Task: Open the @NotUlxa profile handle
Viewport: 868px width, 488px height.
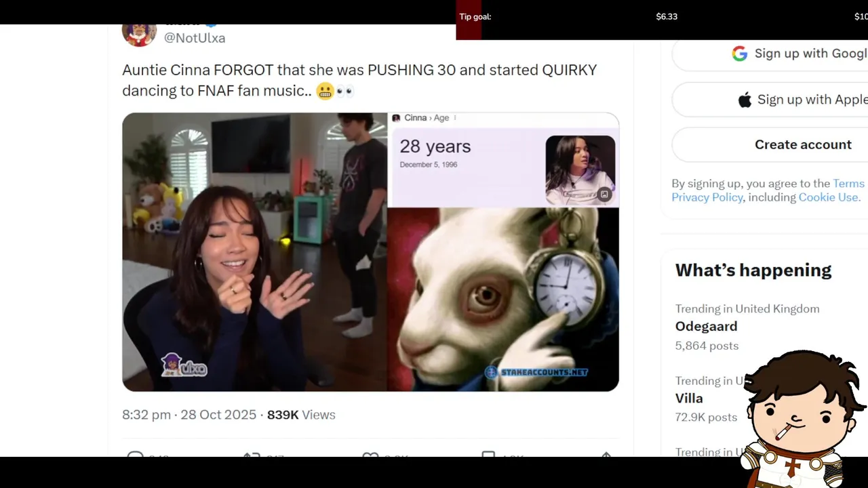Action: tap(195, 38)
